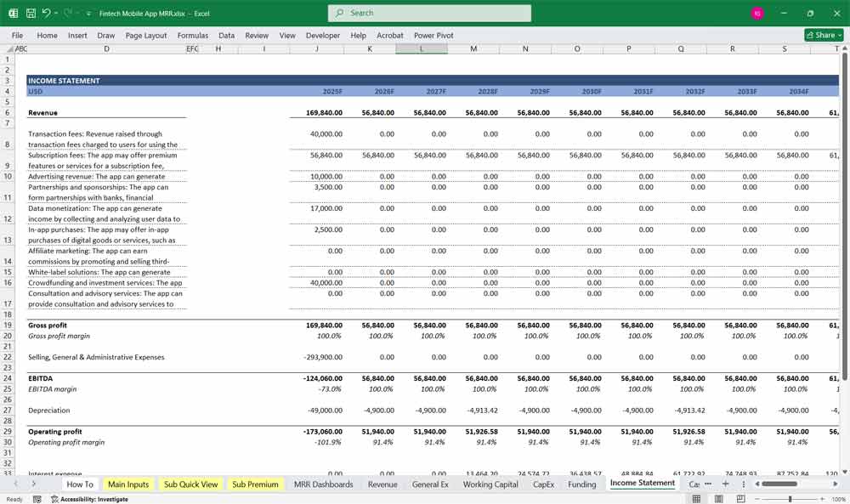Switch to Normal view mode
The width and height of the screenshot is (850, 504).
pos(697,499)
